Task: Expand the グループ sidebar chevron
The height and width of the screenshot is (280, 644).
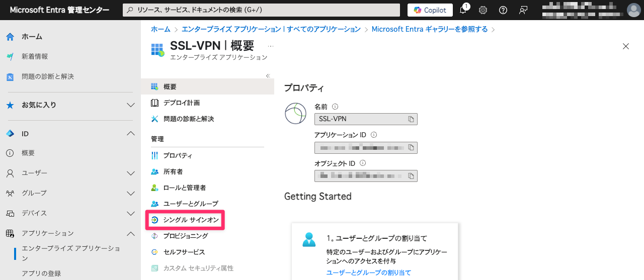Action: click(x=131, y=193)
